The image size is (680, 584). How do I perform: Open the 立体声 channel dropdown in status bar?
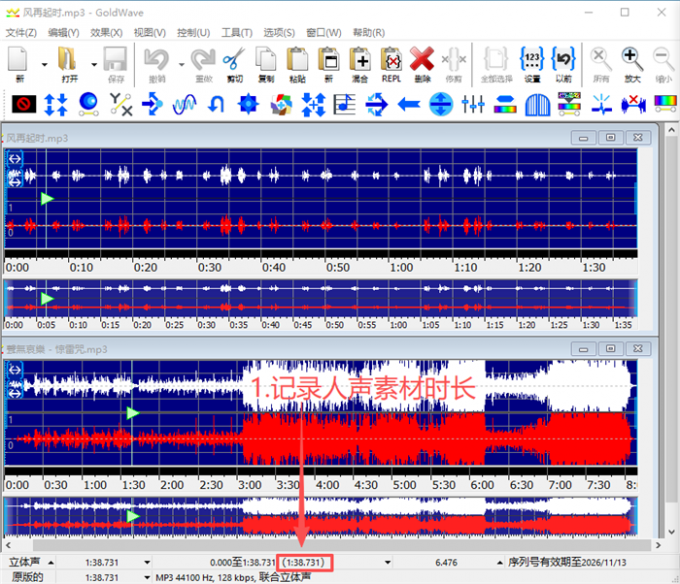pos(50,563)
